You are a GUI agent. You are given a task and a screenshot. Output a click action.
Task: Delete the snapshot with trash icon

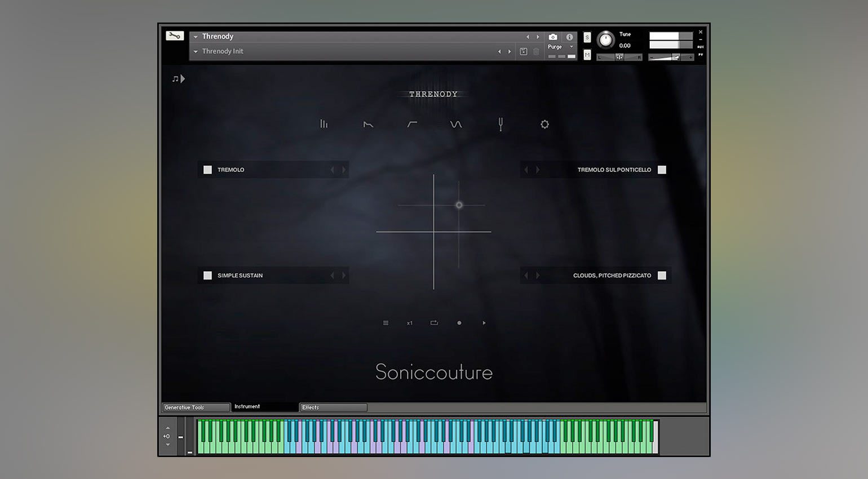point(536,51)
